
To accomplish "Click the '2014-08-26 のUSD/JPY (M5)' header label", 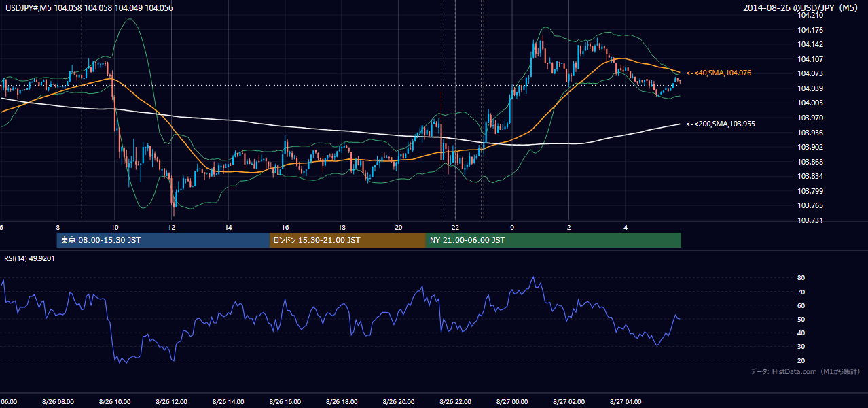I will point(801,7).
